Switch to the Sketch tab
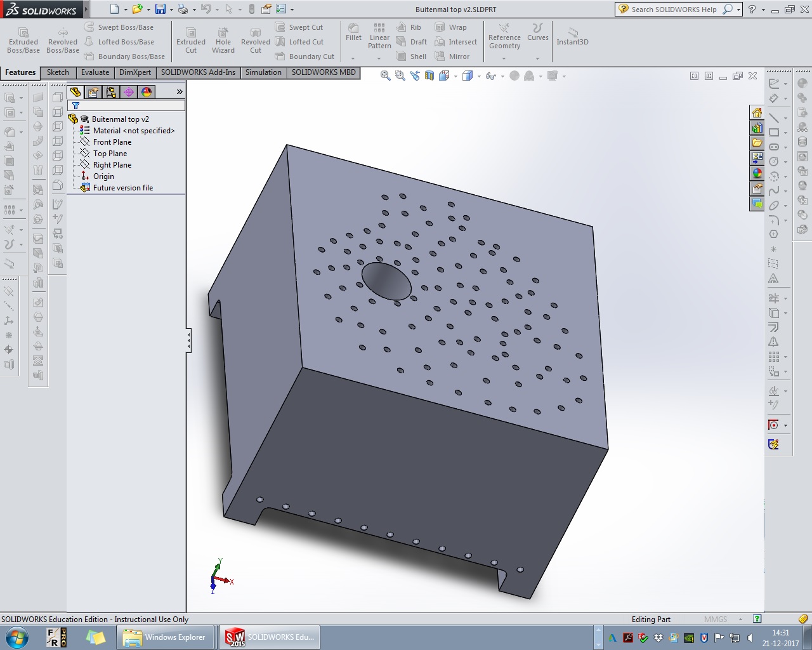Viewport: 812px width, 650px height. (x=58, y=72)
